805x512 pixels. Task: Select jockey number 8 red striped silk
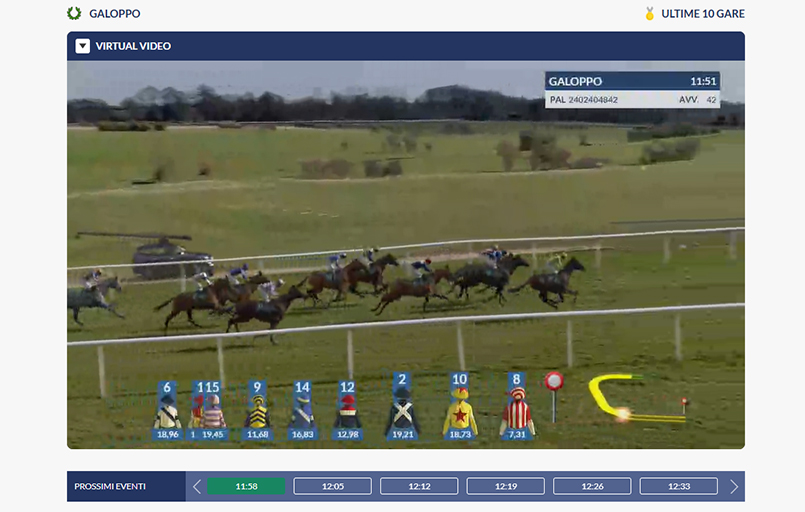pos(516,411)
